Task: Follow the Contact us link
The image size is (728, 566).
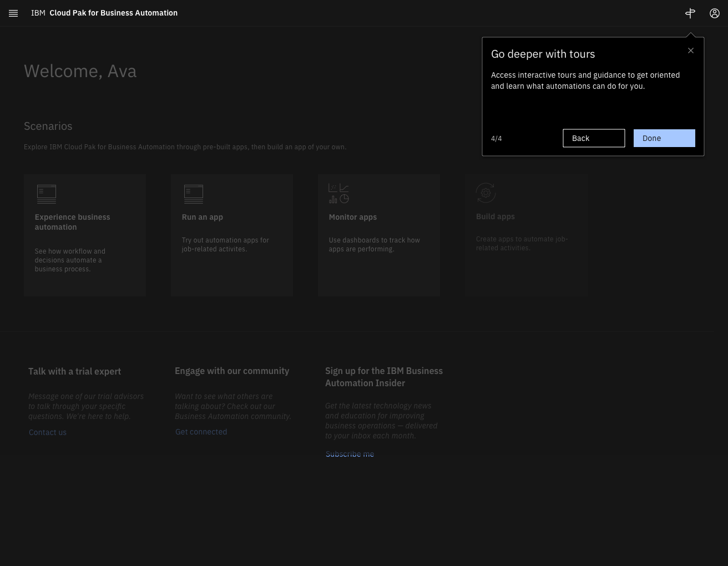Action: click(x=48, y=432)
